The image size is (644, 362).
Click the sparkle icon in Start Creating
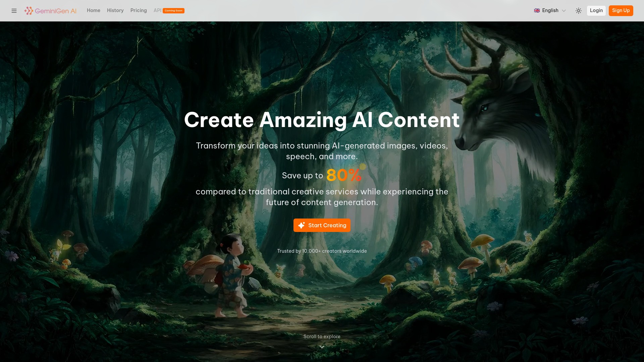coord(302,225)
